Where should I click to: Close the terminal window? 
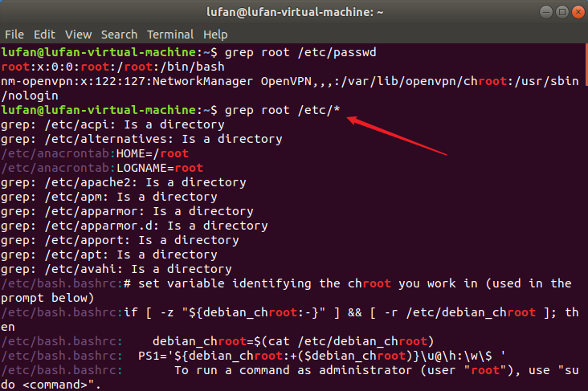578,12
